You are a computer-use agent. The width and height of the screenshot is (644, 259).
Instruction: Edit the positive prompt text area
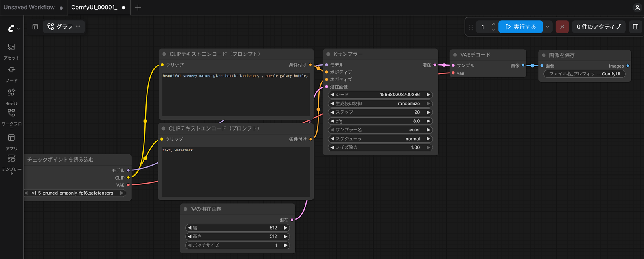coord(236,94)
